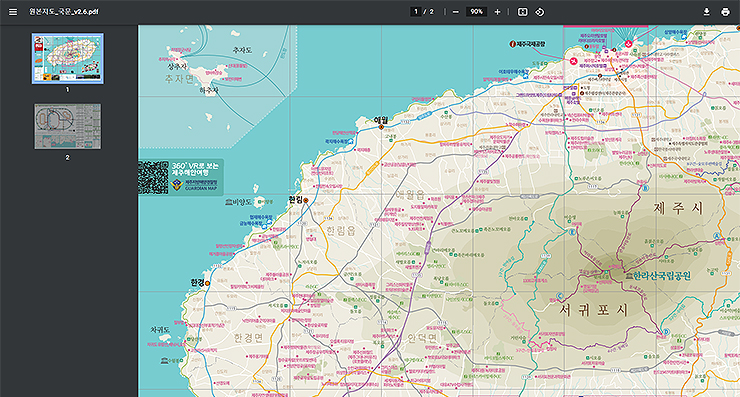Click the zoom in plus button
The width and height of the screenshot is (740, 397).
point(497,12)
